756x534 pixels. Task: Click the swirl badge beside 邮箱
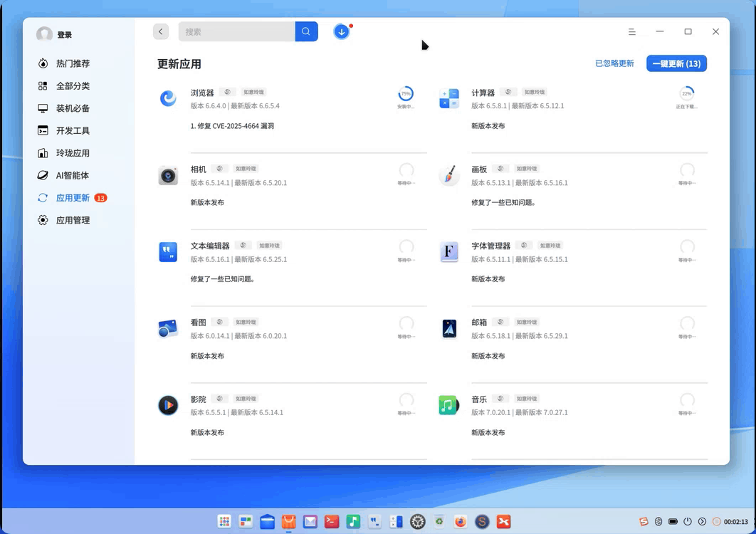pos(500,322)
